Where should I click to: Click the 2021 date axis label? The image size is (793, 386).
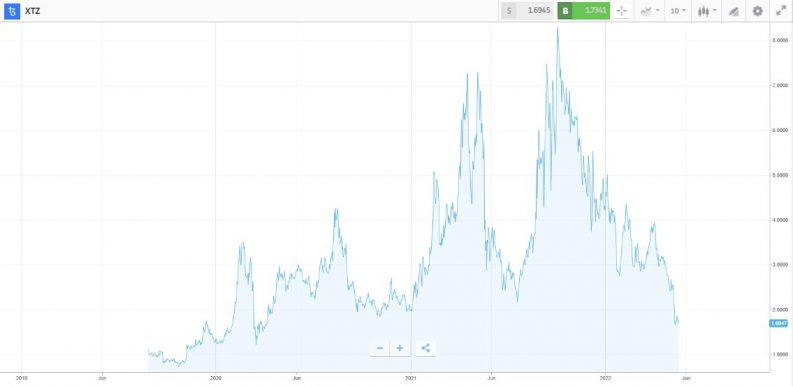(x=411, y=377)
